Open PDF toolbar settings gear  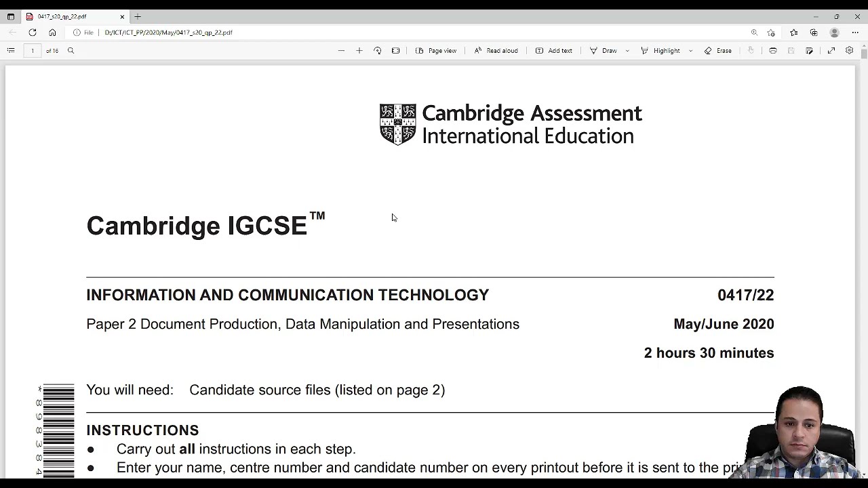tap(849, 51)
